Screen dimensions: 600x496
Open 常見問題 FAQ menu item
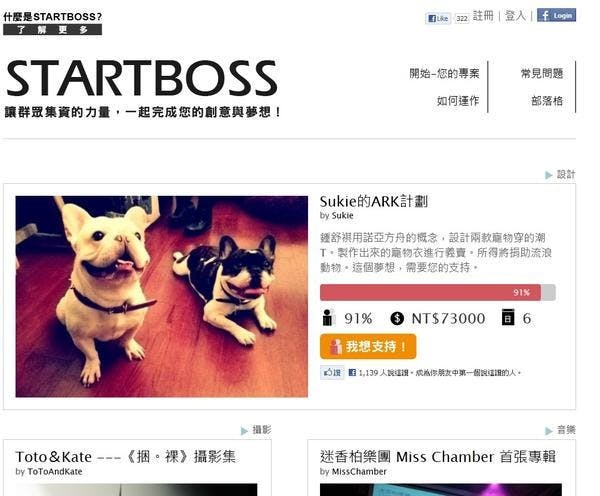pos(542,73)
